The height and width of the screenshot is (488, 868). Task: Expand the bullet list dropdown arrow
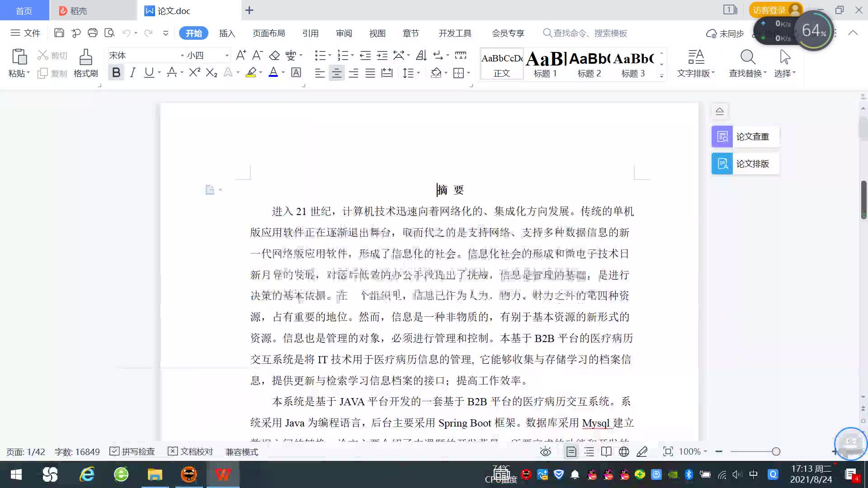tap(330, 56)
